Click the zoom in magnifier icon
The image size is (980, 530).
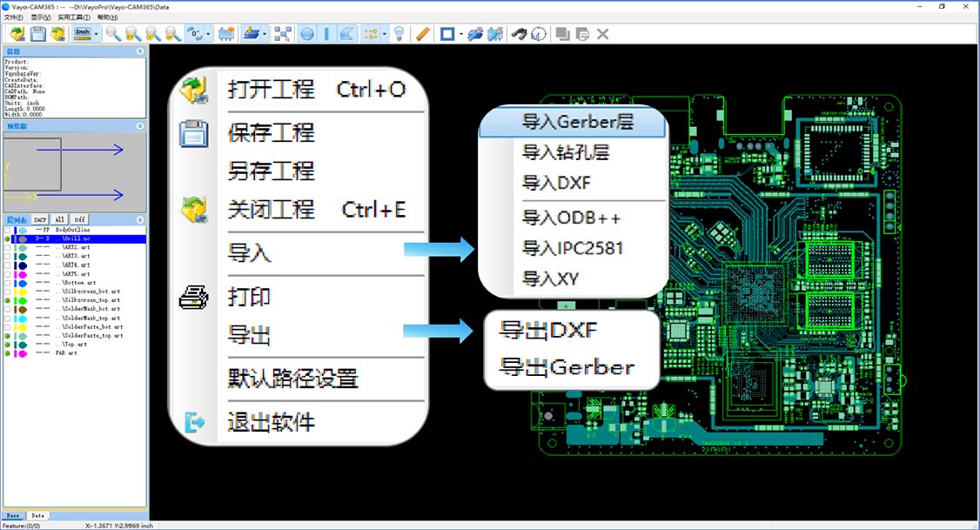tap(153, 34)
